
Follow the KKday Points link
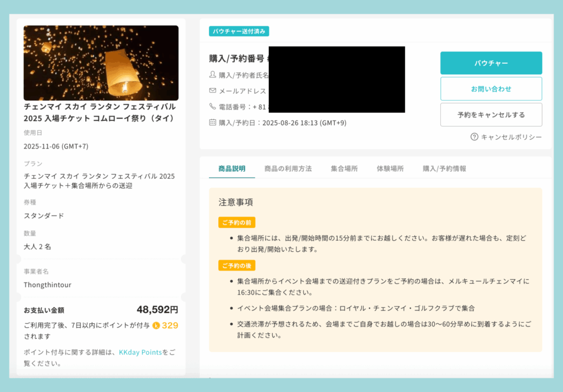point(140,352)
